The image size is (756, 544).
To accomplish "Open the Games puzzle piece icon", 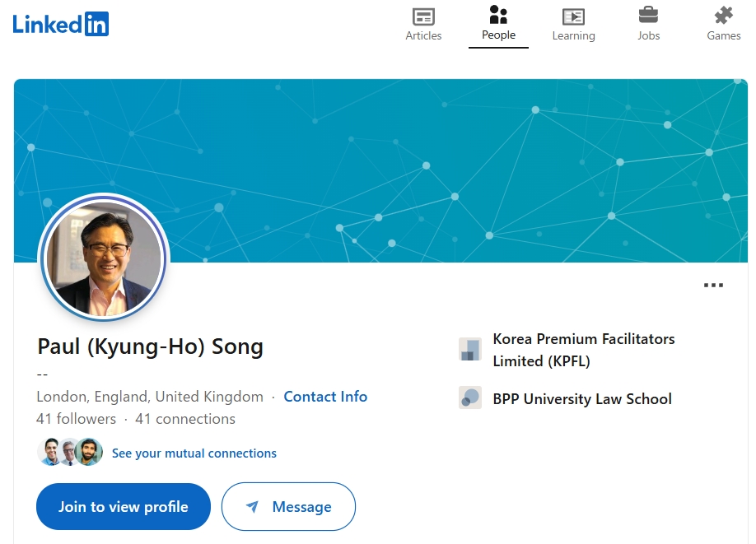I will [723, 15].
